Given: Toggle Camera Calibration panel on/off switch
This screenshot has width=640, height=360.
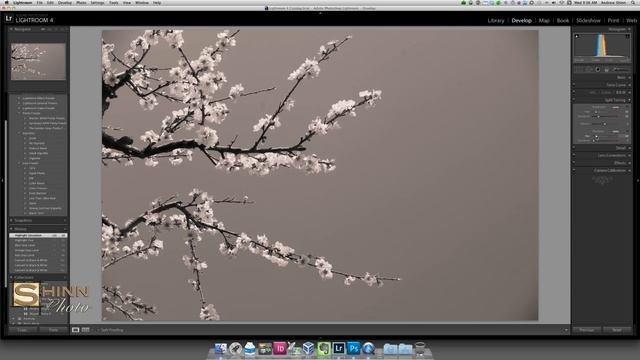Looking at the screenshot, I should point(574,170).
